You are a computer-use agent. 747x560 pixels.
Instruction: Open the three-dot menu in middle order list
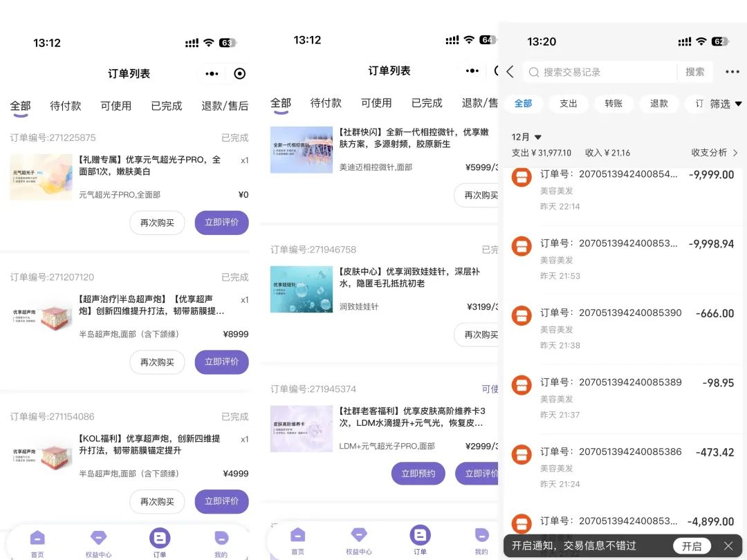[x=472, y=71]
